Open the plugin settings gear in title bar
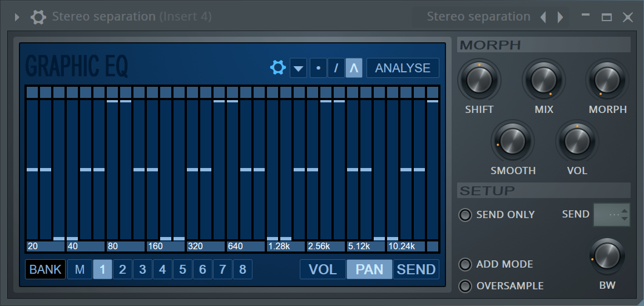The image size is (644, 306). point(38,17)
